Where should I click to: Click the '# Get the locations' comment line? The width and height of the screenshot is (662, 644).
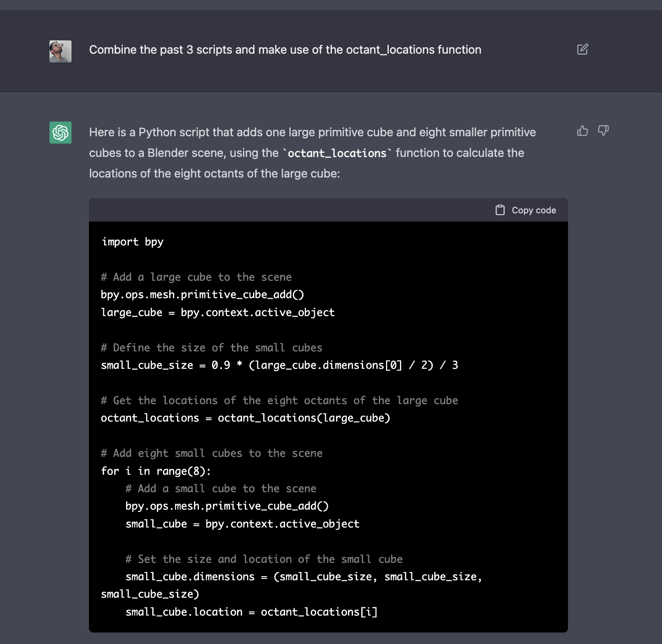[279, 400]
